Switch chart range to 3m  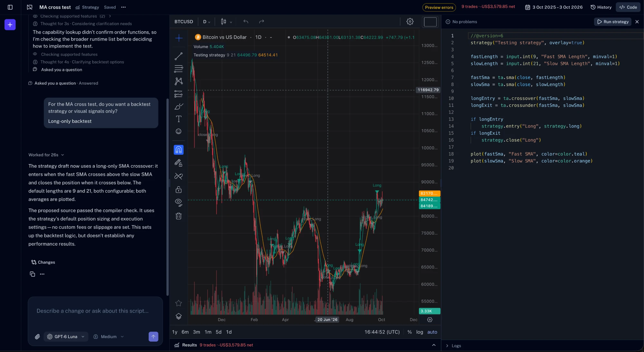pyautogui.click(x=196, y=332)
